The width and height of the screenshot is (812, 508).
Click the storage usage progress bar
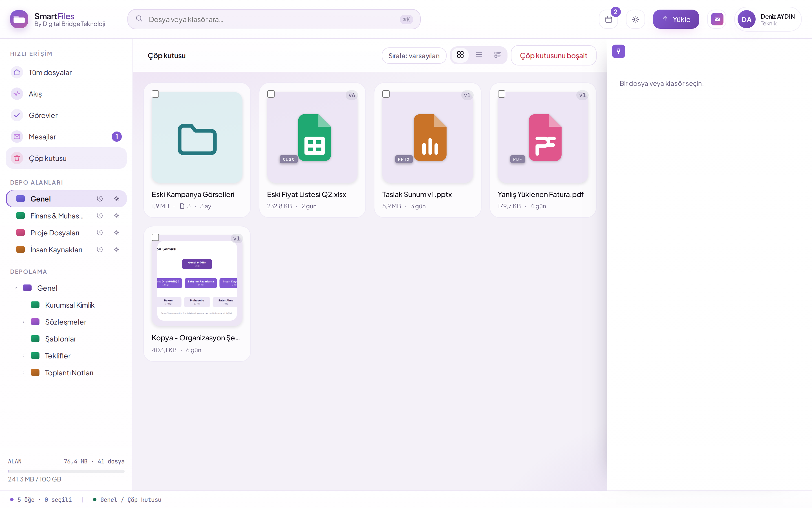tap(66, 471)
